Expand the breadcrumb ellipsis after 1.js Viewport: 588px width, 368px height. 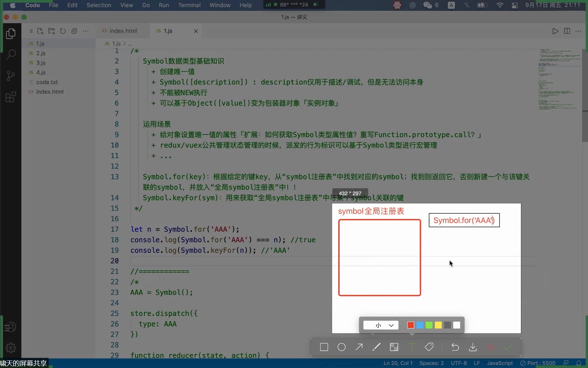click(130, 44)
